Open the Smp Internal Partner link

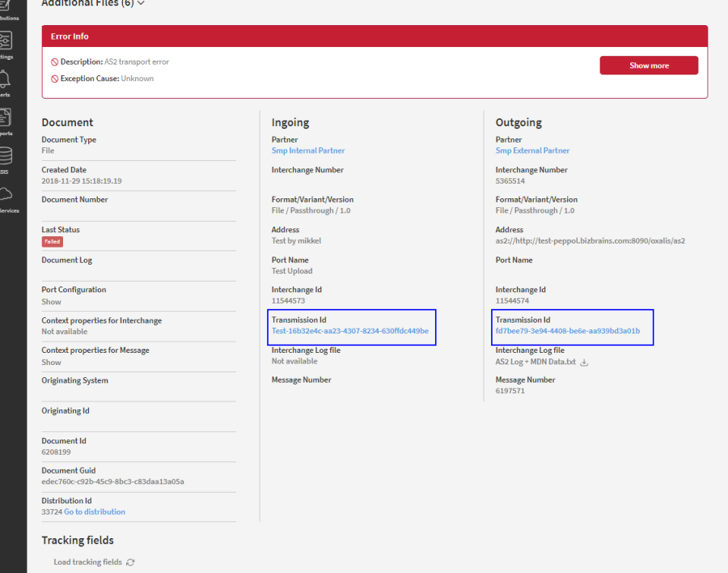[x=308, y=151]
